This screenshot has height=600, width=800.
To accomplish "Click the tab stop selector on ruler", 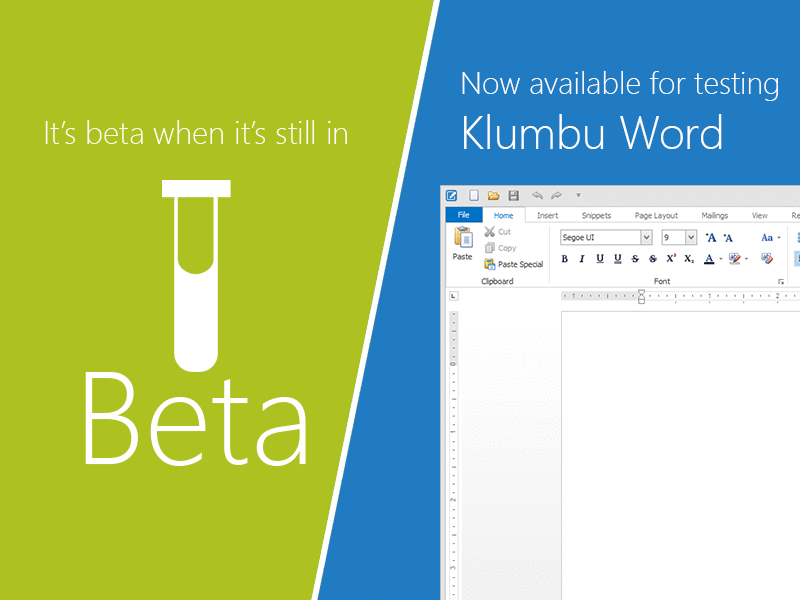I will click(x=454, y=296).
